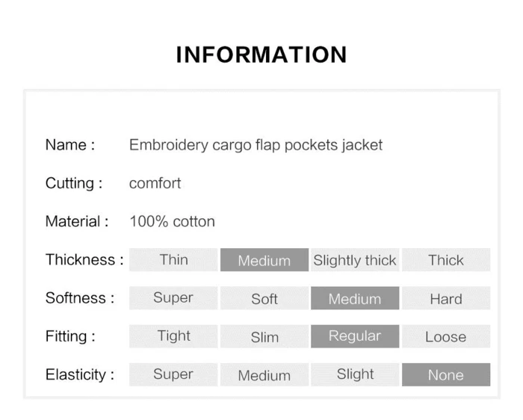
Task: Click the 100% cotton material text
Action: [172, 221]
